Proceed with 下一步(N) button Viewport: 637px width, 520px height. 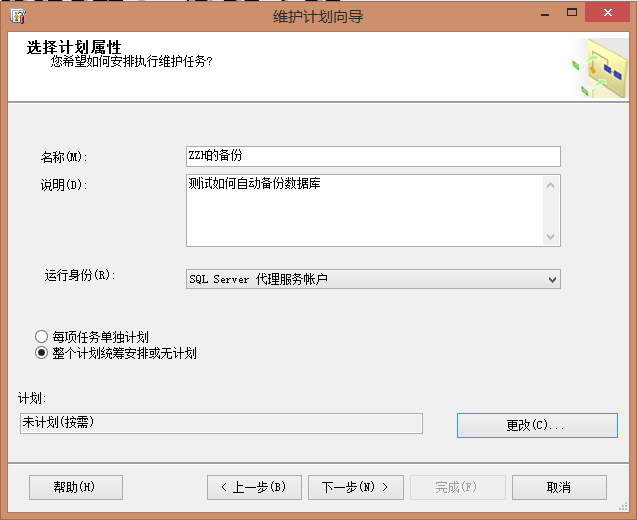[355, 487]
